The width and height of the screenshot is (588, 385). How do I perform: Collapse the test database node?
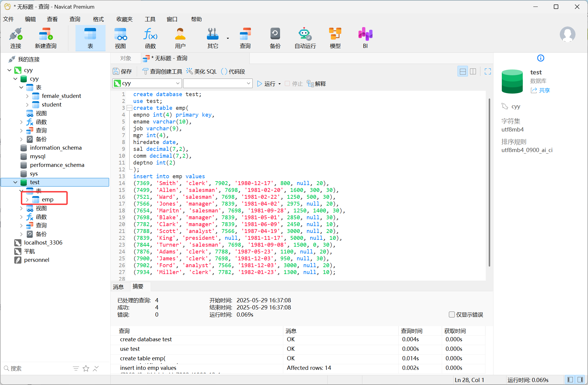pyautogui.click(x=15, y=182)
